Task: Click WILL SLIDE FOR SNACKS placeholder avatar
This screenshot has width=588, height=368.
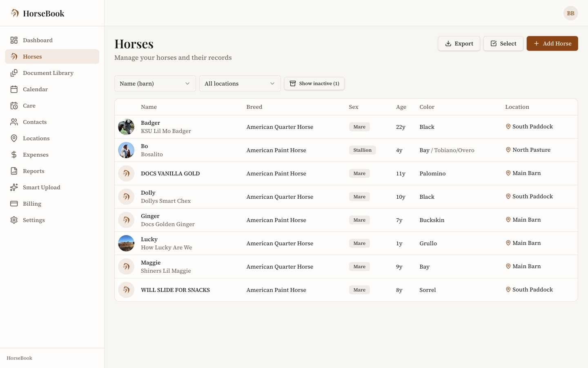Action: [126, 290]
